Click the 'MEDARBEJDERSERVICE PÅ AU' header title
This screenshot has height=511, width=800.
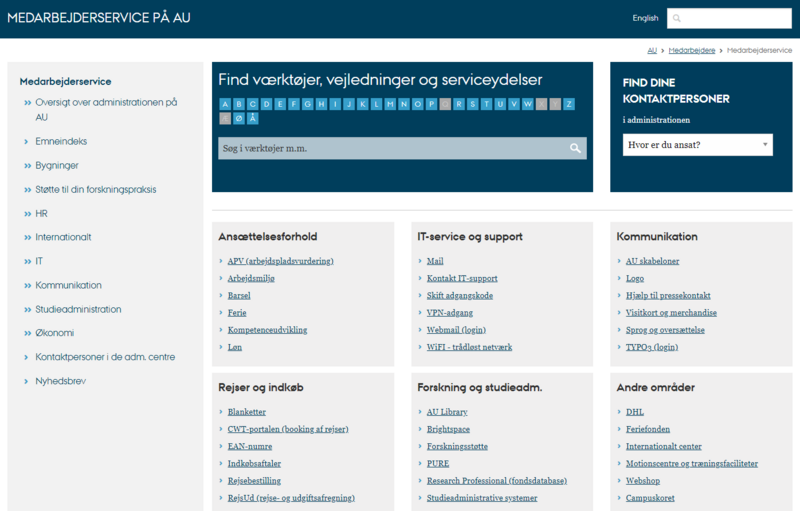(99, 18)
